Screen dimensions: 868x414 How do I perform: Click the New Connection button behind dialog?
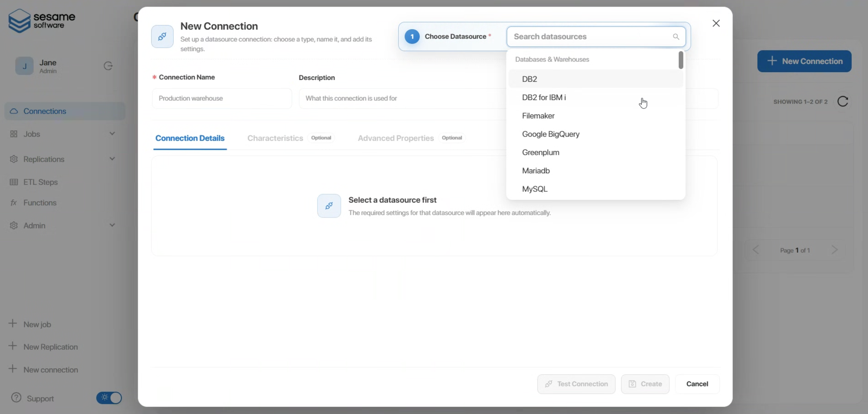click(x=804, y=61)
